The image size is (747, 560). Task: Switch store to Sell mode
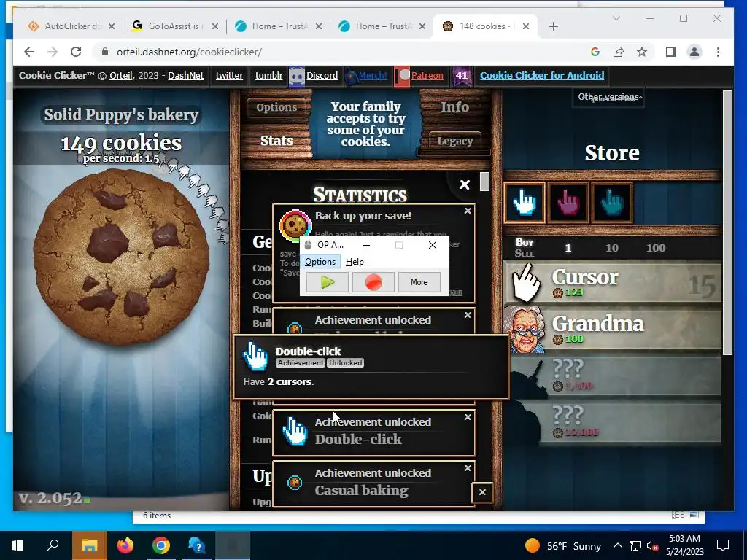[x=524, y=253]
